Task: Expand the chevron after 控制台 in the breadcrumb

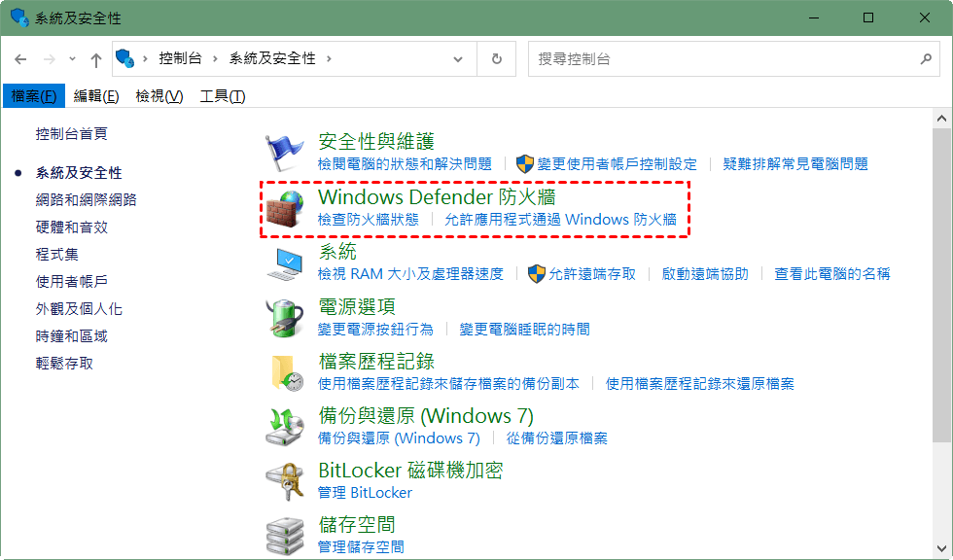Action: pos(215,59)
